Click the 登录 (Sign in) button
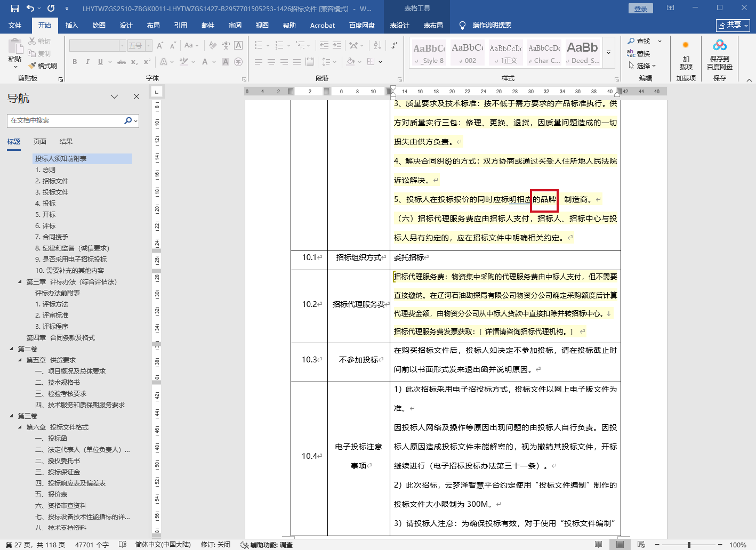The image size is (756, 550). (640, 9)
